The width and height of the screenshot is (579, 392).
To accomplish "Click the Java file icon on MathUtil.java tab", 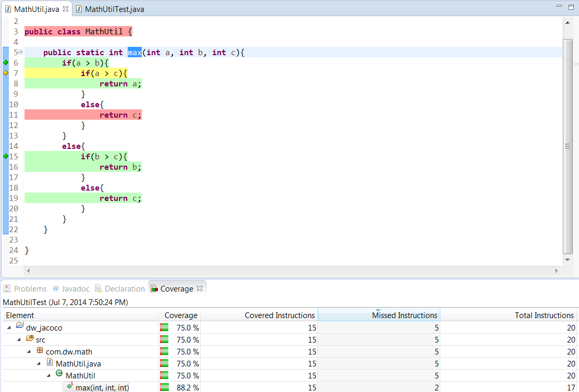I will [8, 9].
